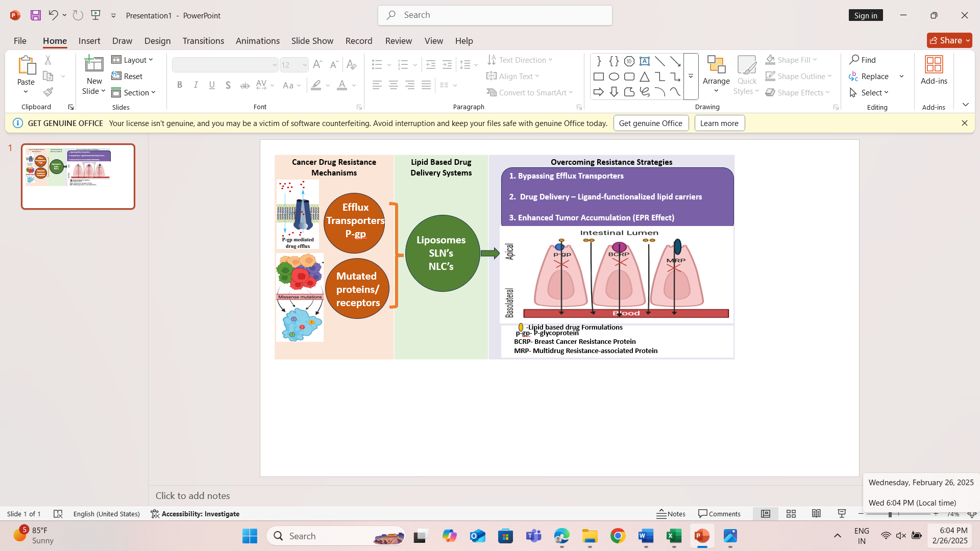This screenshot has width=980, height=551.
Task: Toggle Italic formatting
Action: (196, 85)
